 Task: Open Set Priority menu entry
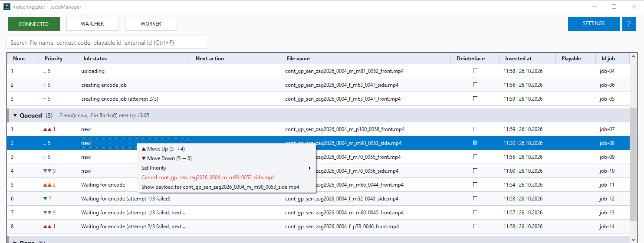click(226, 168)
